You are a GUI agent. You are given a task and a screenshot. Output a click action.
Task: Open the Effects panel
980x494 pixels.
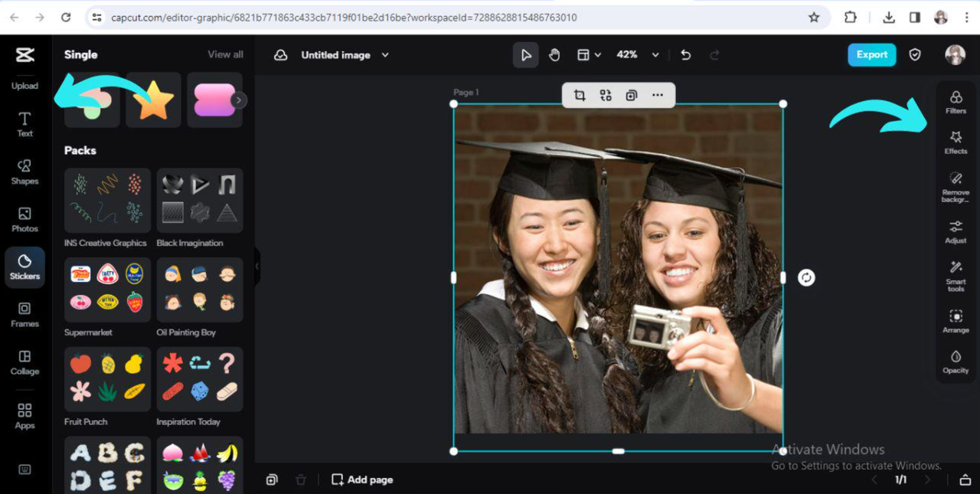[x=955, y=142]
